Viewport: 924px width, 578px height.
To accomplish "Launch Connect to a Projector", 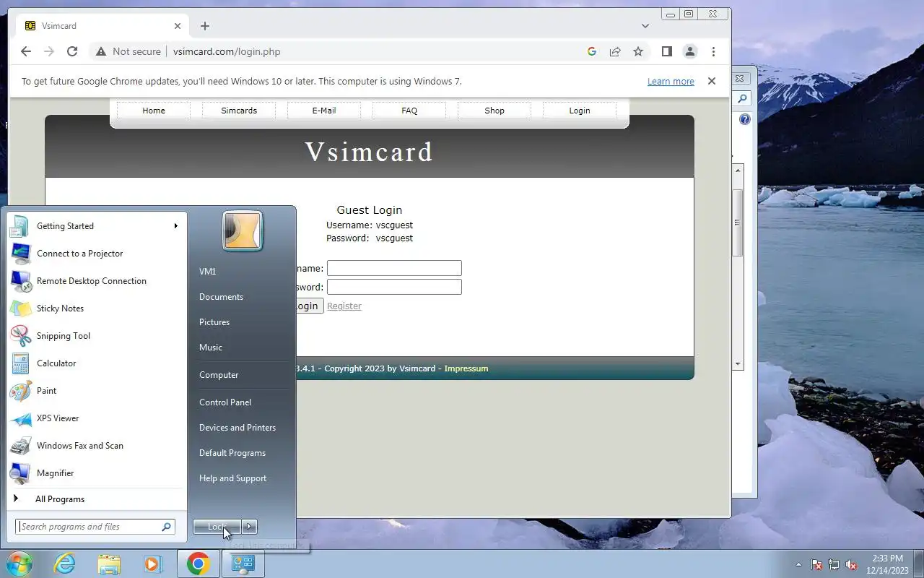I will [x=96, y=254].
